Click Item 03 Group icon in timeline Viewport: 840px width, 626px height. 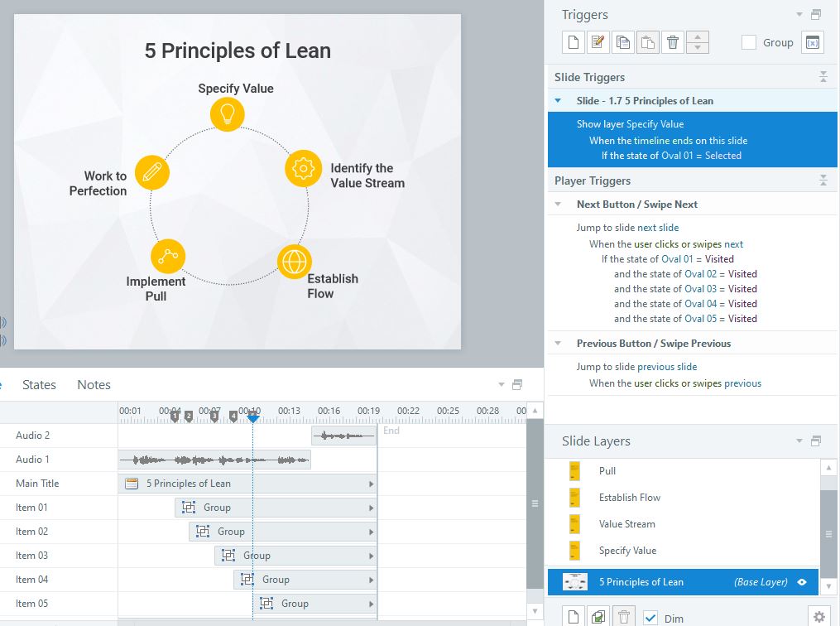pos(228,556)
